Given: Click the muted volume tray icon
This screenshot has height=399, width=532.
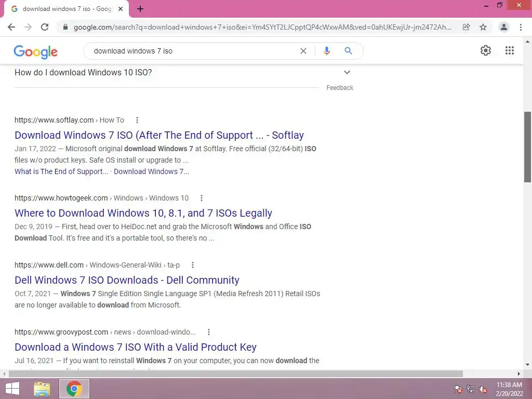Looking at the screenshot, I should tap(483, 389).
